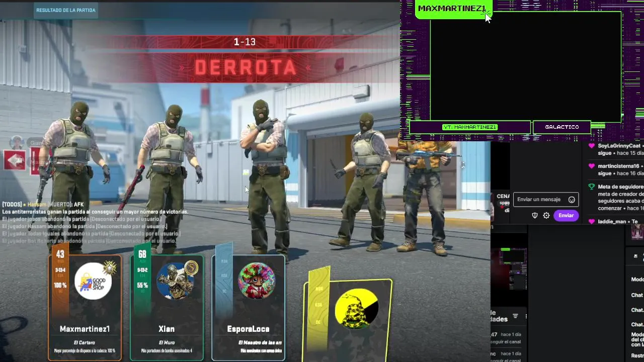Select the EsporaLoca player card avatar
This screenshot has width=644, height=362.
click(x=257, y=281)
